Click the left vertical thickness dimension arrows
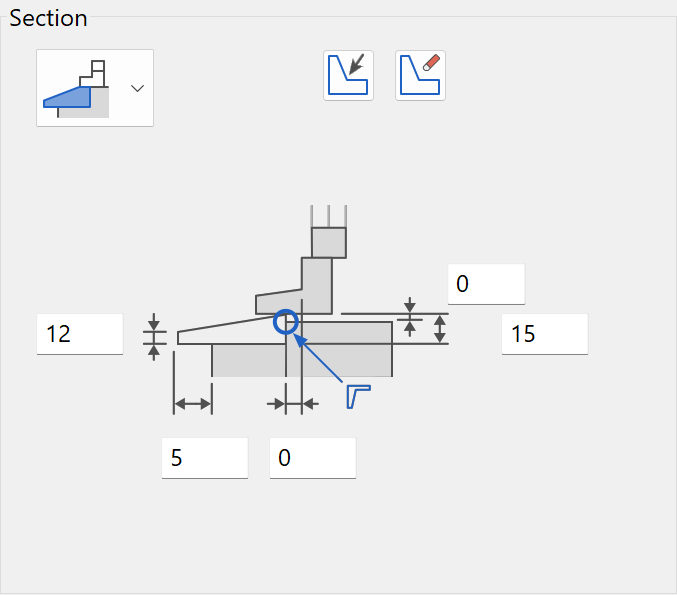 tap(154, 337)
